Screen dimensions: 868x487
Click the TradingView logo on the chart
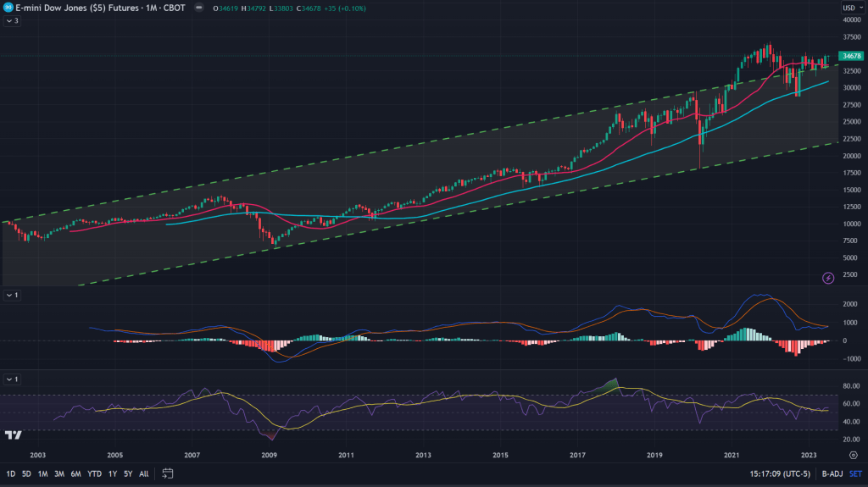point(13,435)
